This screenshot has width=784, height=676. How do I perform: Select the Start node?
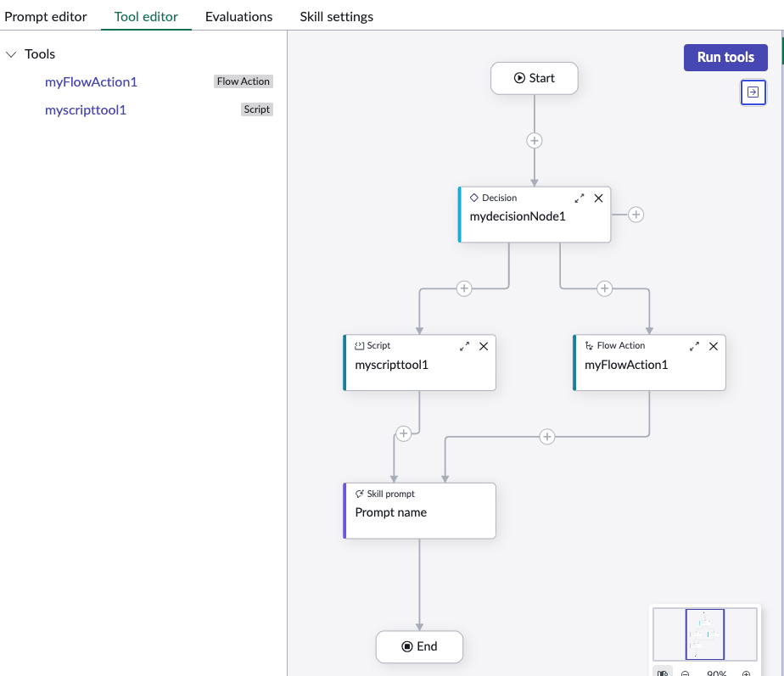pyautogui.click(x=535, y=79)
